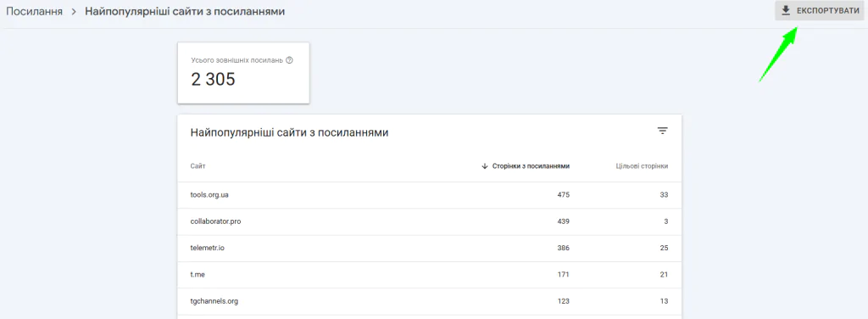Click the Усього зовнішніх посилань label
The height and width of the screenshot is (319, 868).
(x=237, y=60)
